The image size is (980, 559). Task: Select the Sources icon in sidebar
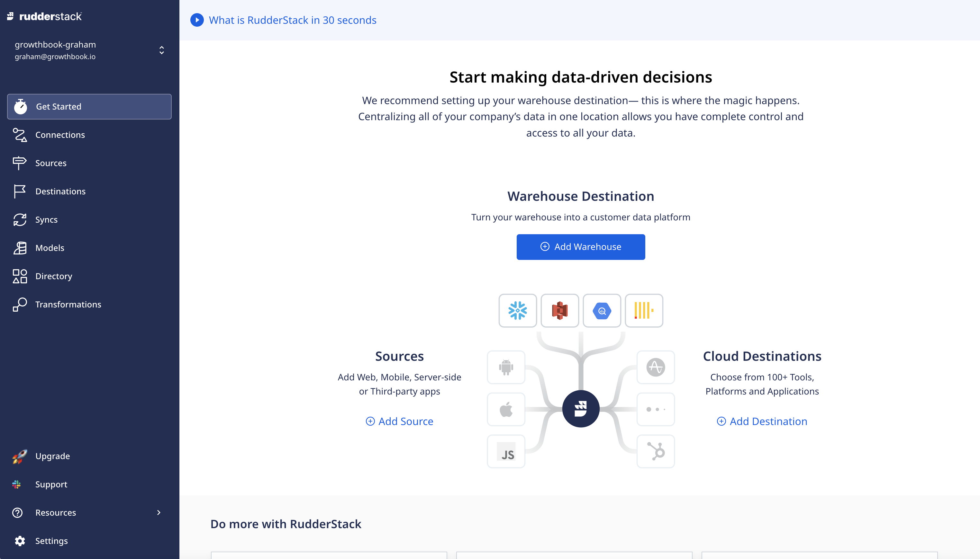click(x=20, y=163)
